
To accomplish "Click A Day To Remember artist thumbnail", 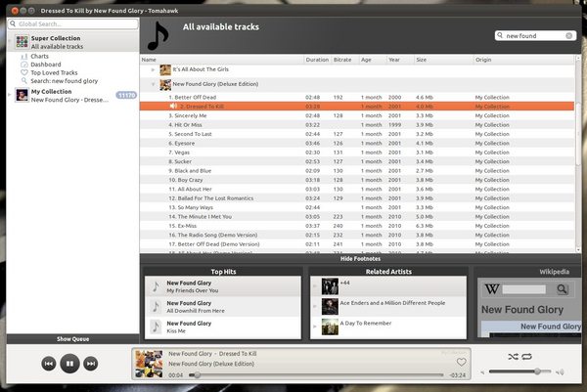I will pos(330,327).
